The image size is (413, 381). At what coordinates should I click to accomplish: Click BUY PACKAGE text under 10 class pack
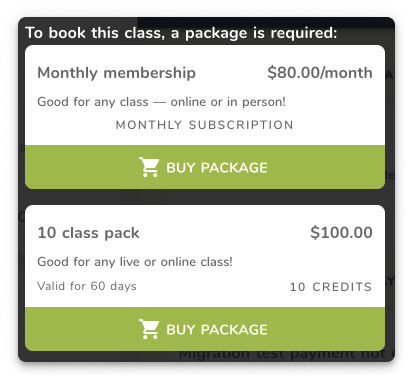[x=217, y=330]
